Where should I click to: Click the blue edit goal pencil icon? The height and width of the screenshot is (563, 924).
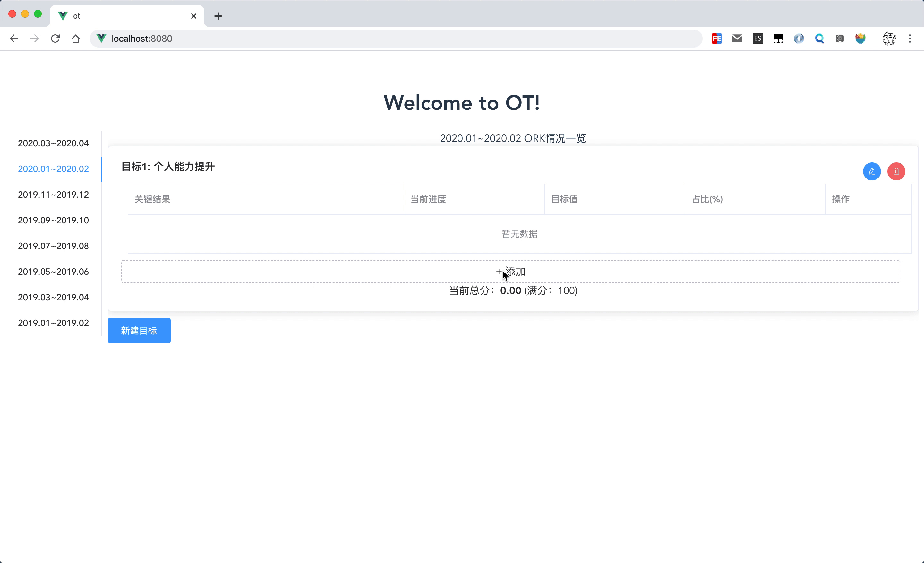pyautogui.click(x=871, y=171)
